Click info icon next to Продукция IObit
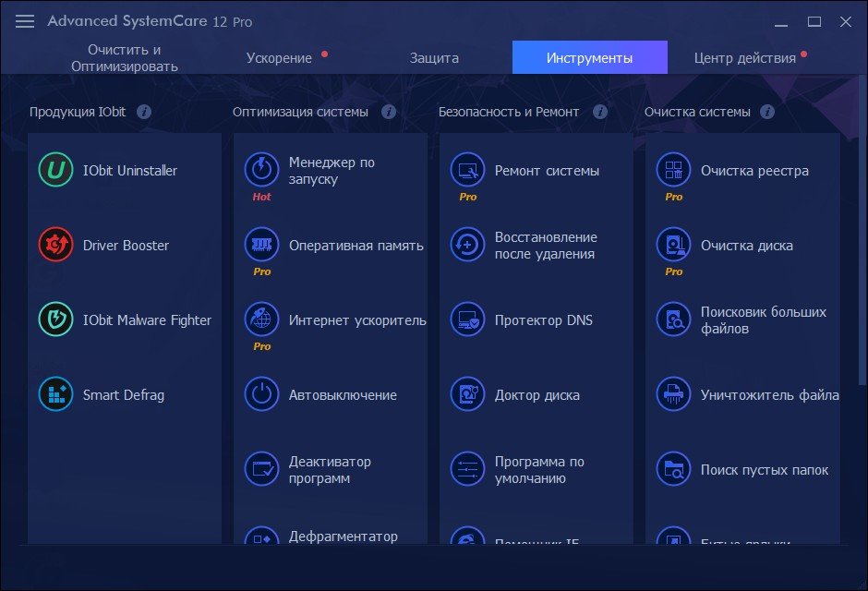Screen dimensions: 868x591 pyautogui.click(x=143, y=112)
